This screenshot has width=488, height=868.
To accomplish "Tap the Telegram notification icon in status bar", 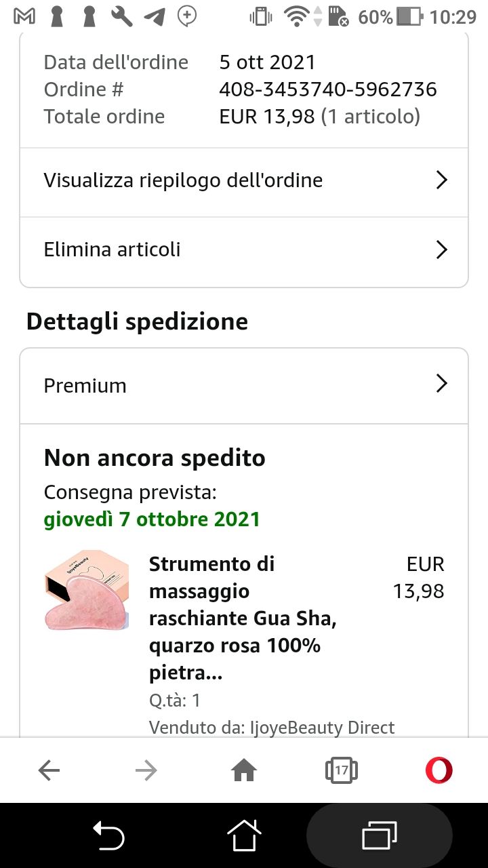I will click(x=155, y=16).
